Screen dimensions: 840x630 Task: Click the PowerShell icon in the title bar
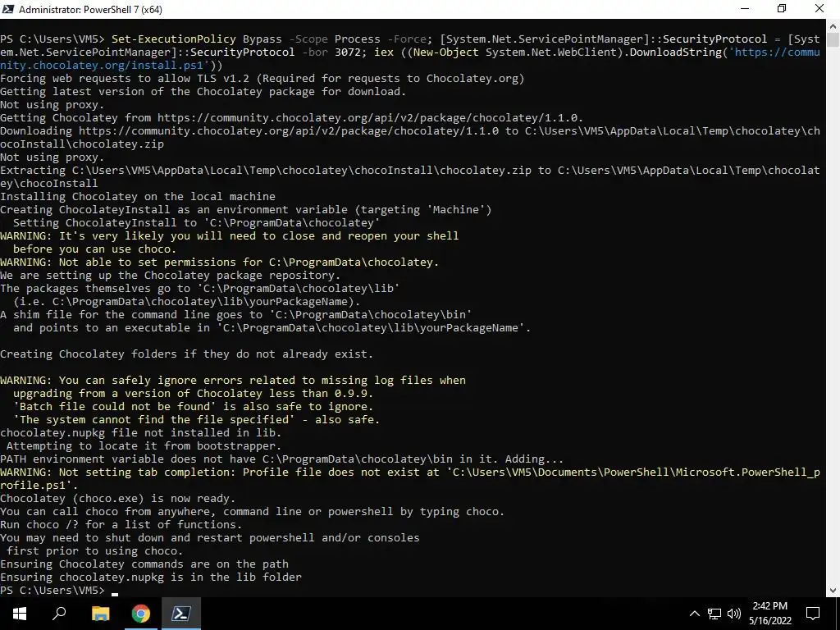[8, 9]
